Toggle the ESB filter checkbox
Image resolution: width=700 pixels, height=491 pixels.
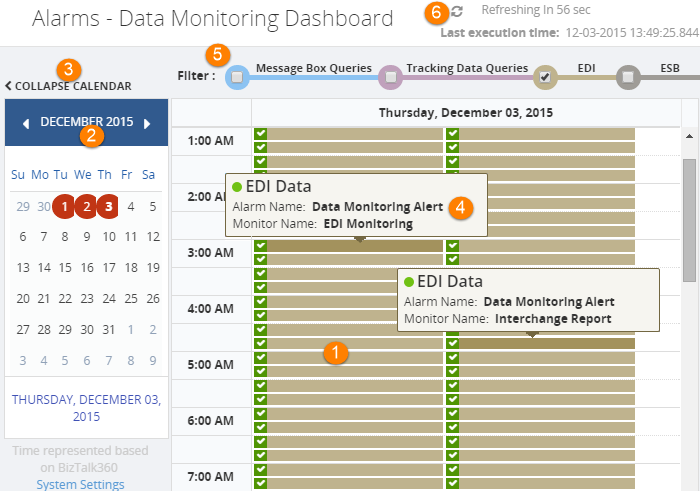click(628, 77)
